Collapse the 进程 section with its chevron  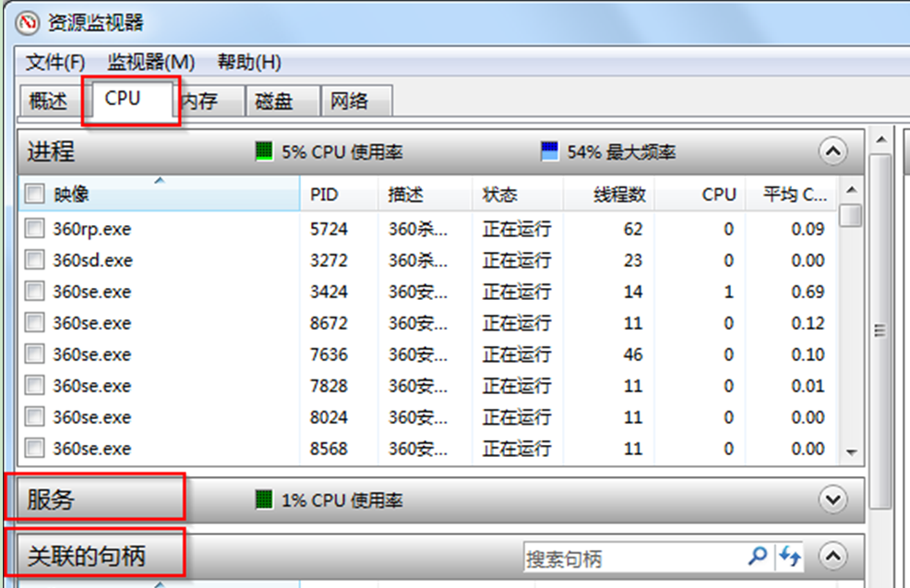pyautogui.click(x=832, y=151)
